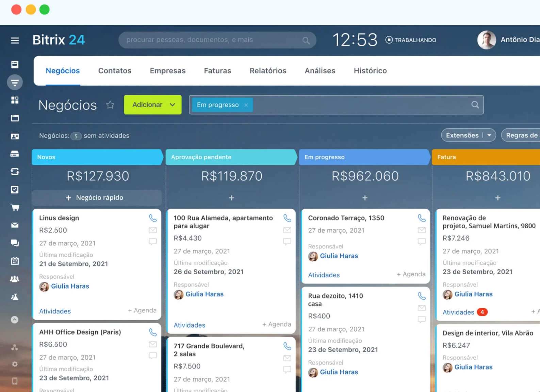540x392 pixels.
Task: Open the browser window sidebar icon
Action: click(15, 118)
